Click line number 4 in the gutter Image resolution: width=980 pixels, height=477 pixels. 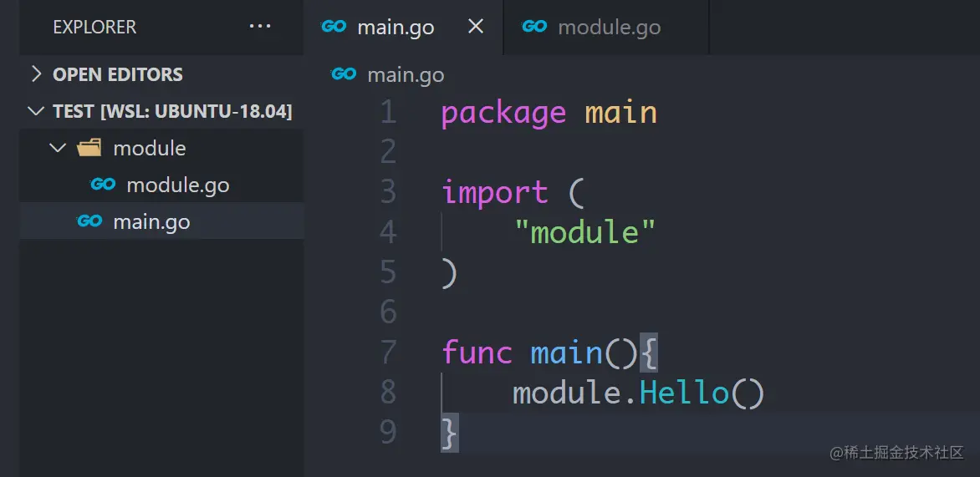tap(388, 232)
